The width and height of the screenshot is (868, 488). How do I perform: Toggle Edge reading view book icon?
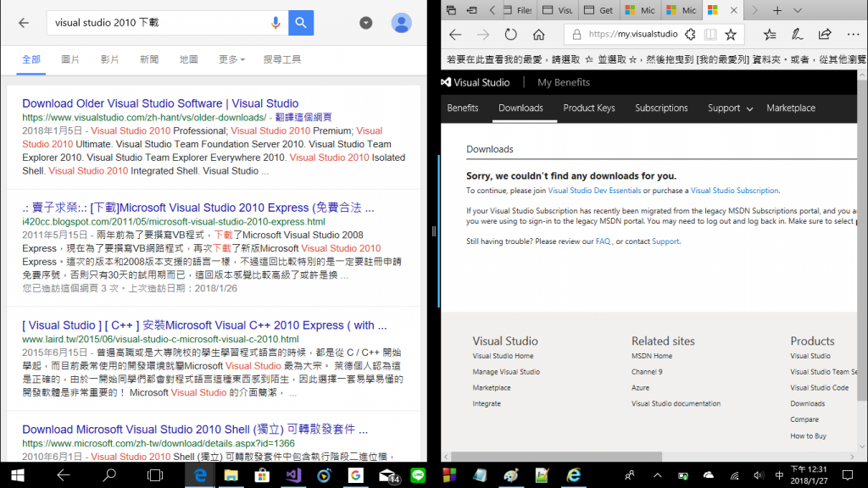pyautogui.click(x=710, y=34)
